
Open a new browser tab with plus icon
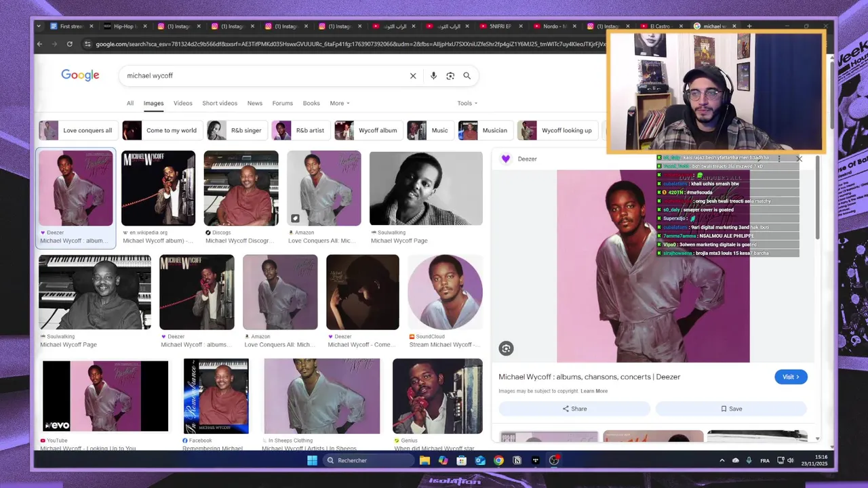tap(749, 26)
